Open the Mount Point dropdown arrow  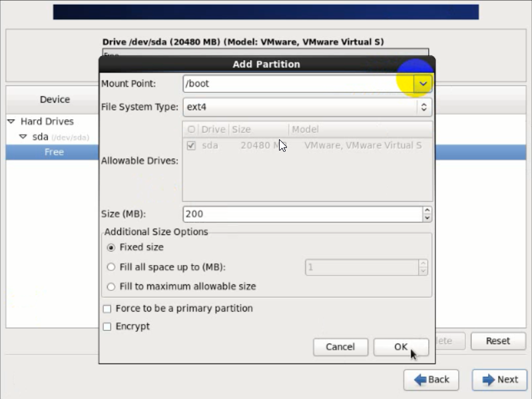423,84
